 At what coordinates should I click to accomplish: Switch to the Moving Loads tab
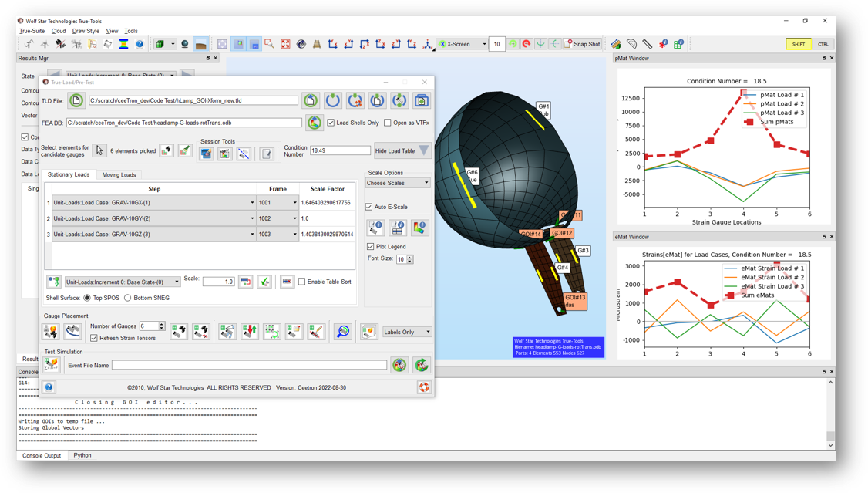(119, 174)
